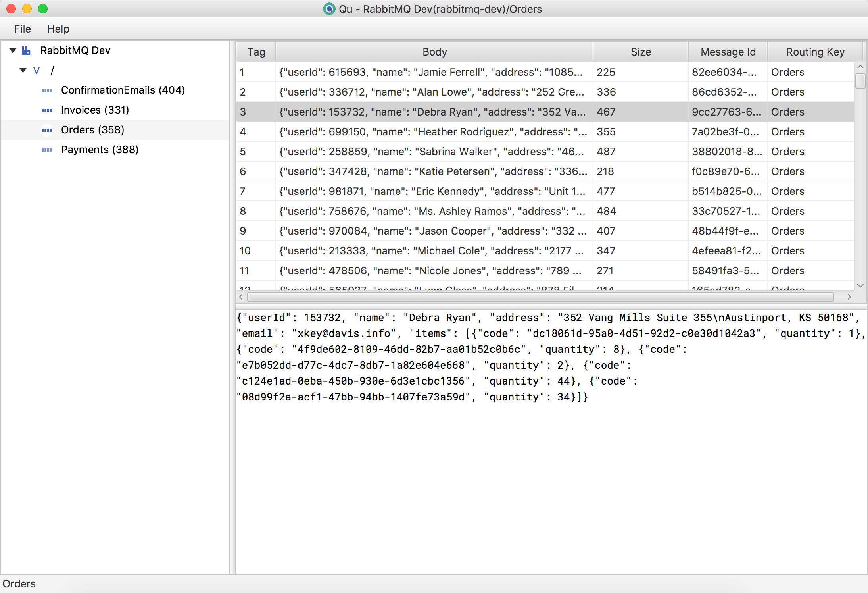
Task: Sort by the Message Id column header
Action: (x=728, y=52)
